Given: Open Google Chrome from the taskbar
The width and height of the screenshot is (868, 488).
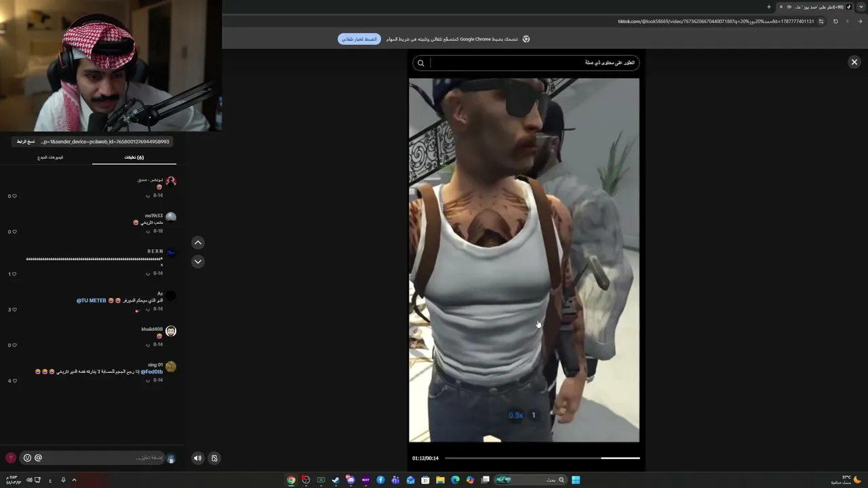Looking at the screenshot, I should (291, 480).
